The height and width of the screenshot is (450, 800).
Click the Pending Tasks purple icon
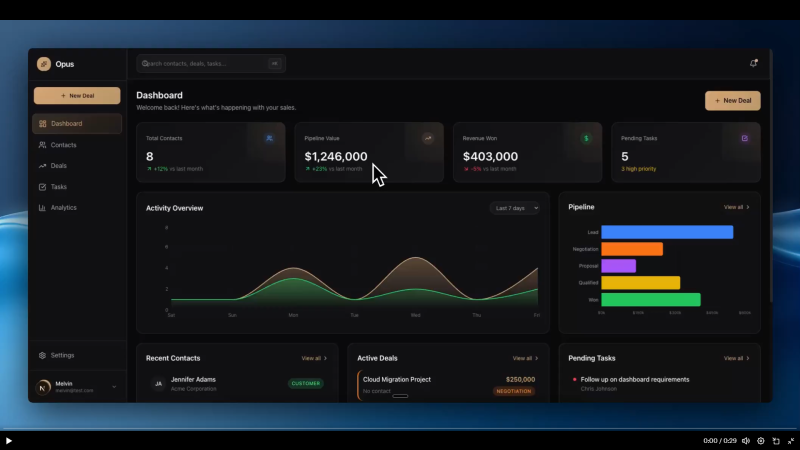745,138
